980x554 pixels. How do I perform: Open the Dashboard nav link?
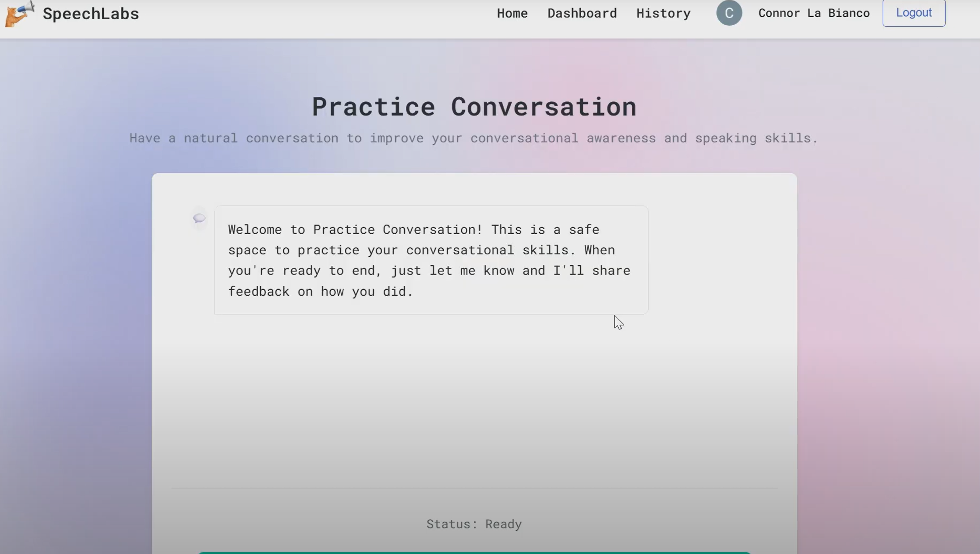coord(582,13)
